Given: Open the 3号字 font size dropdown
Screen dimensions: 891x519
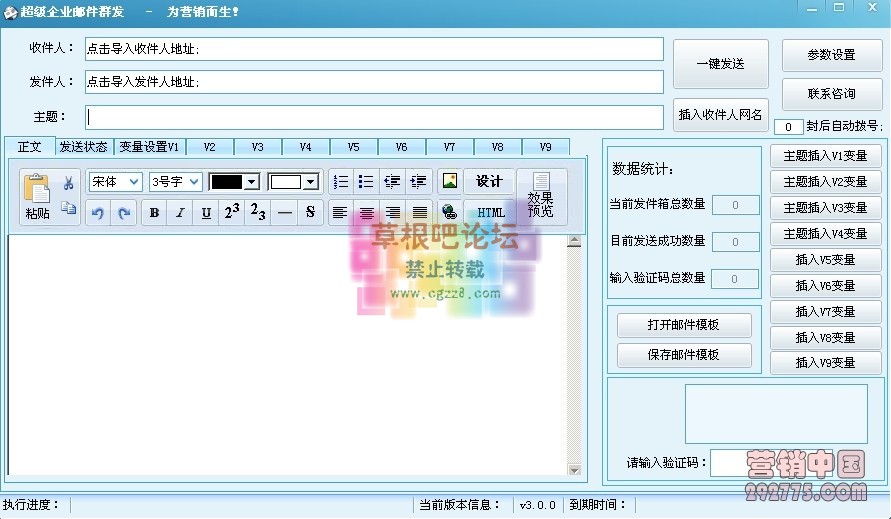Looking at the screenshot, I should (175, 182).
